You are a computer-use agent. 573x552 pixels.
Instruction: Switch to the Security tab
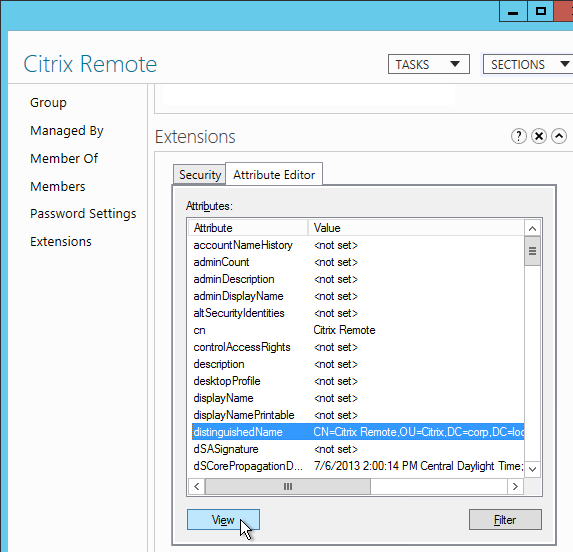200,175
